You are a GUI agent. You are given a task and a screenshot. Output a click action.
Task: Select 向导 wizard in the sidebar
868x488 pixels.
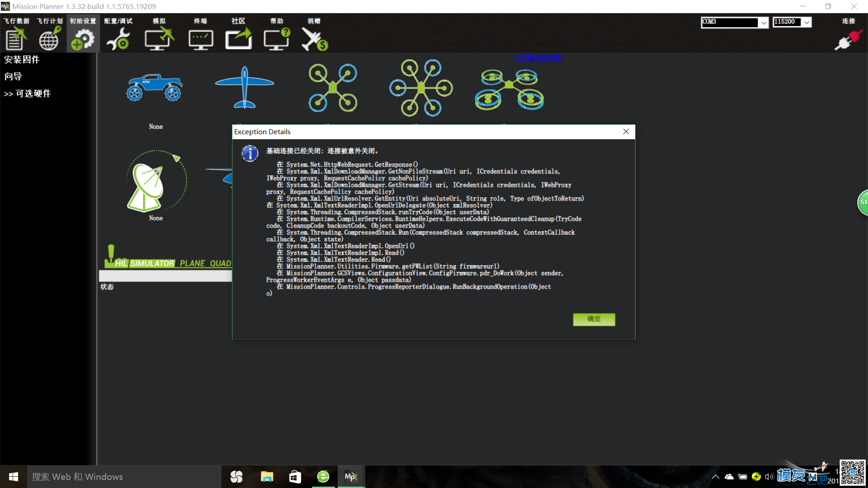point(13,76)
